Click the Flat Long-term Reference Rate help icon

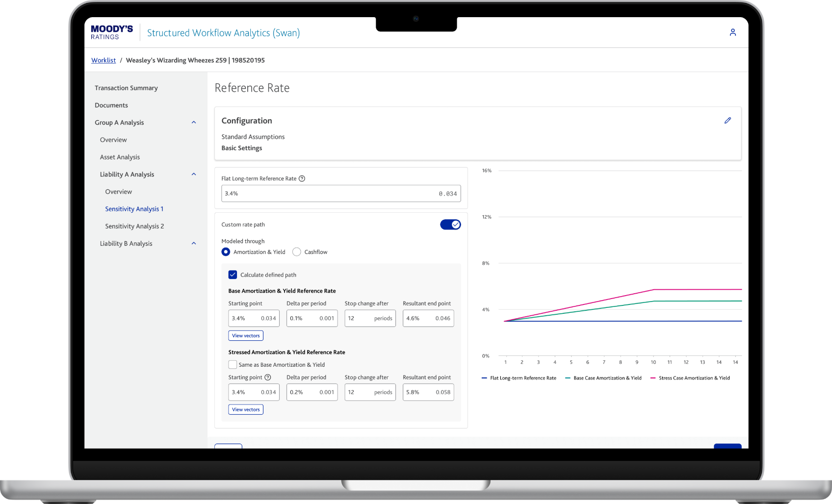pos(302,178)
